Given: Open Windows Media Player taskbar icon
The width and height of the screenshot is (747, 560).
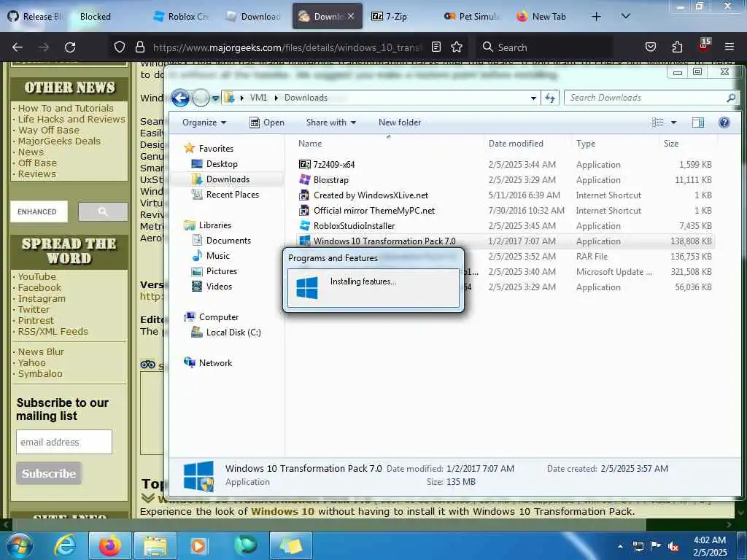Looking at the screenshot, I should click(x=198, y=545).
